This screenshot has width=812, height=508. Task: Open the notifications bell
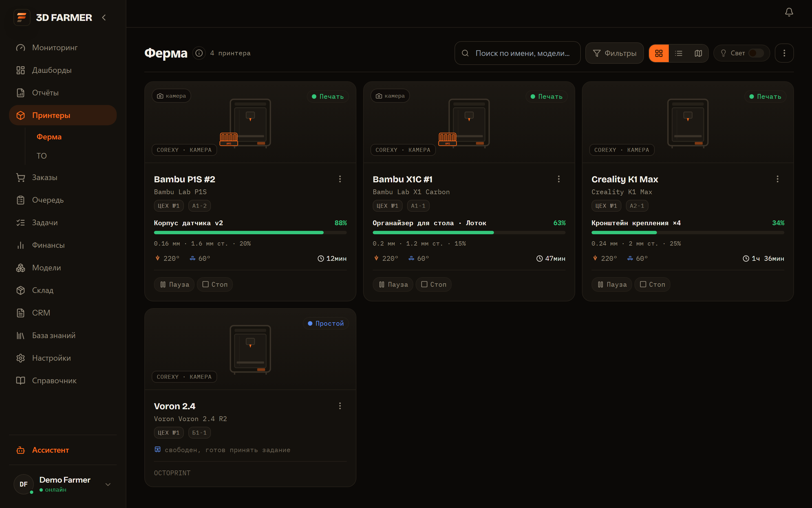[789, 12]
